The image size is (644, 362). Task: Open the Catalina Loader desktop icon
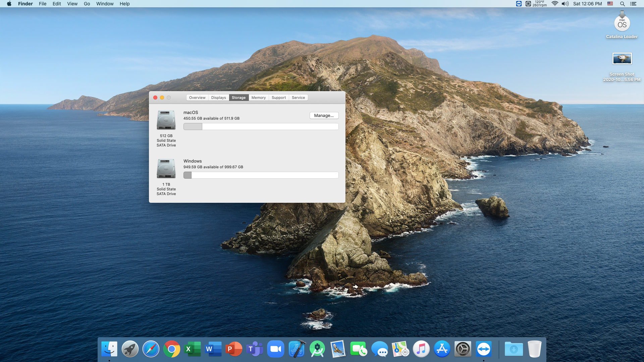(x=622, y=23)
